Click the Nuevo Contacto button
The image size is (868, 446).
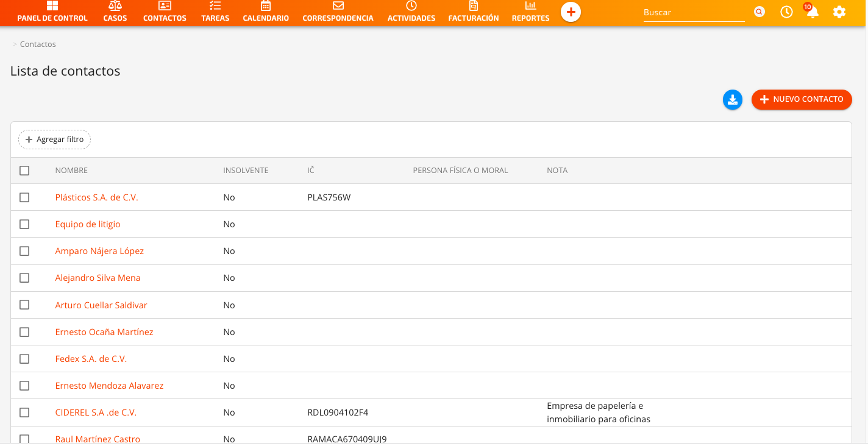click(x=802, y=99)
